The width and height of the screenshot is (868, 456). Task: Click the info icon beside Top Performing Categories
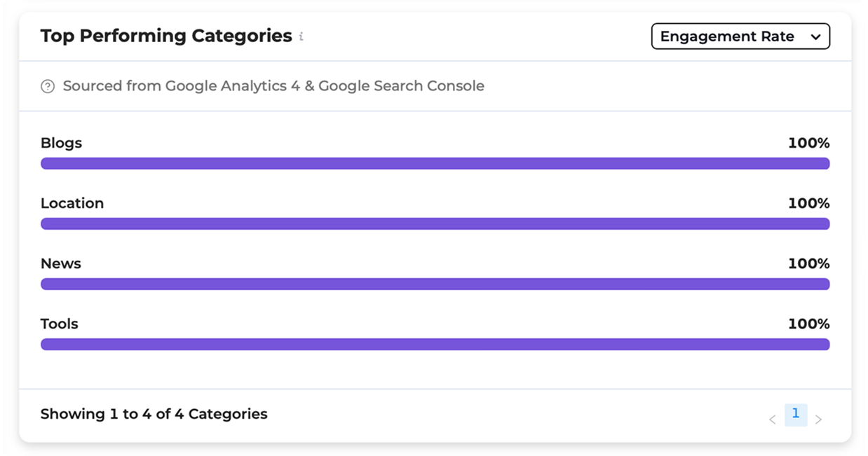click(x=301, y=36)
